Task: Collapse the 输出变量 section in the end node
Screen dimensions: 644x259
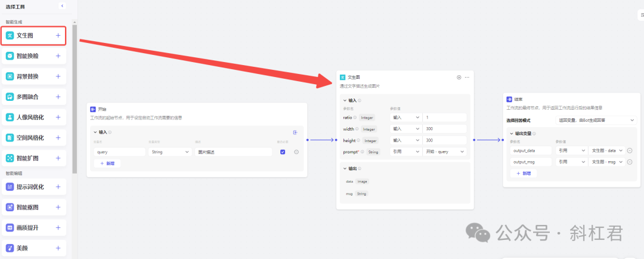Action: [512, 134]
